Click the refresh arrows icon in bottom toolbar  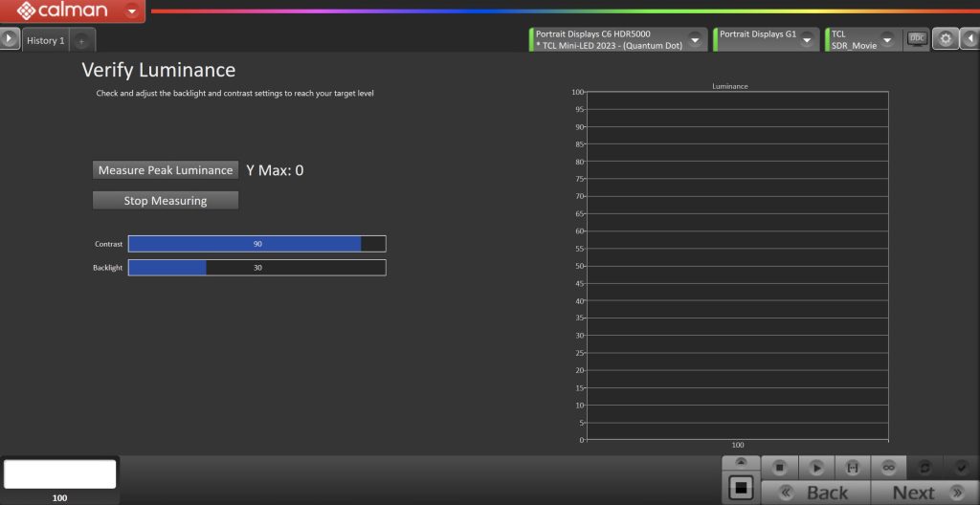pyautogui.click(x=925, y=468)
